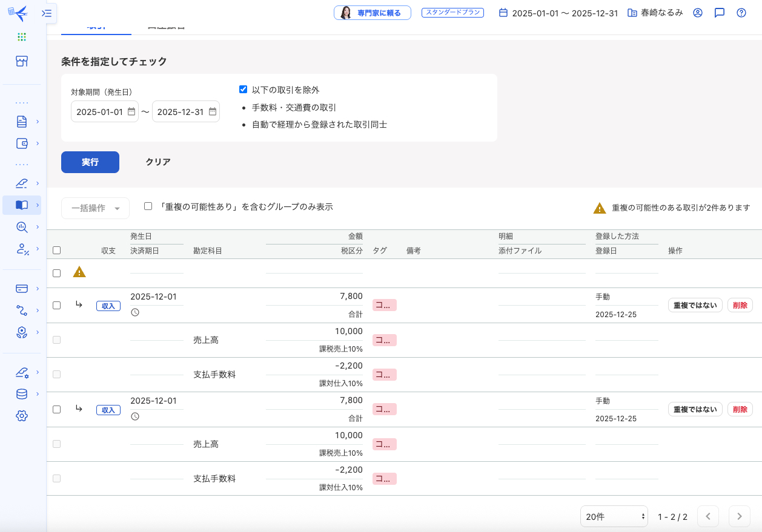Open the fiscal period 2025-01-01 ～ 2025-12-31 selector
The height and width of the screenshot is (532, 762).
click(558, 13)
